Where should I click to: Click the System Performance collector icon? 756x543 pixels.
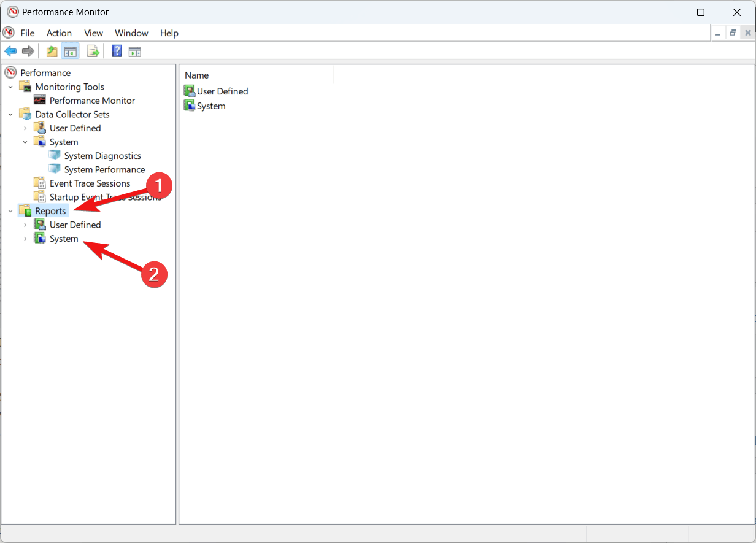point(55,169)
